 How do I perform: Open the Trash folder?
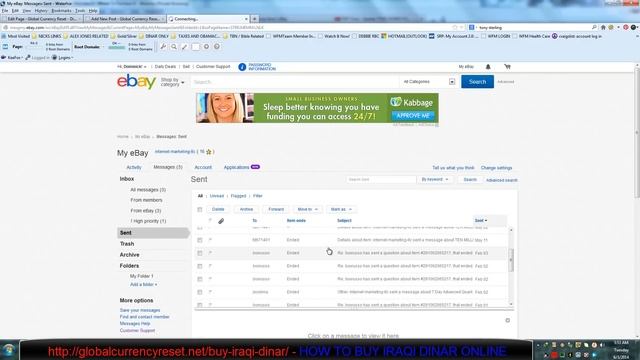point(127,244)
